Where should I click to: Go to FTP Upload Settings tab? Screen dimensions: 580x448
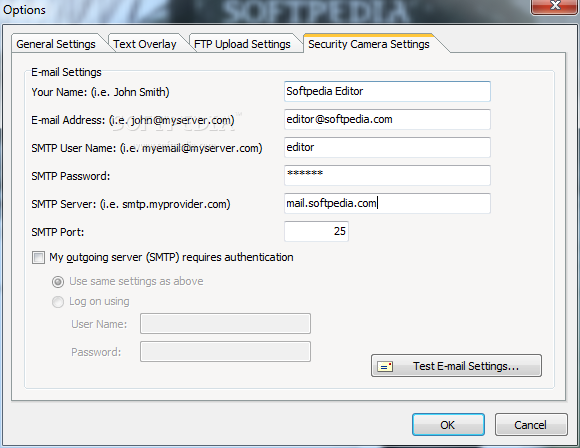(x=242, y=44)
